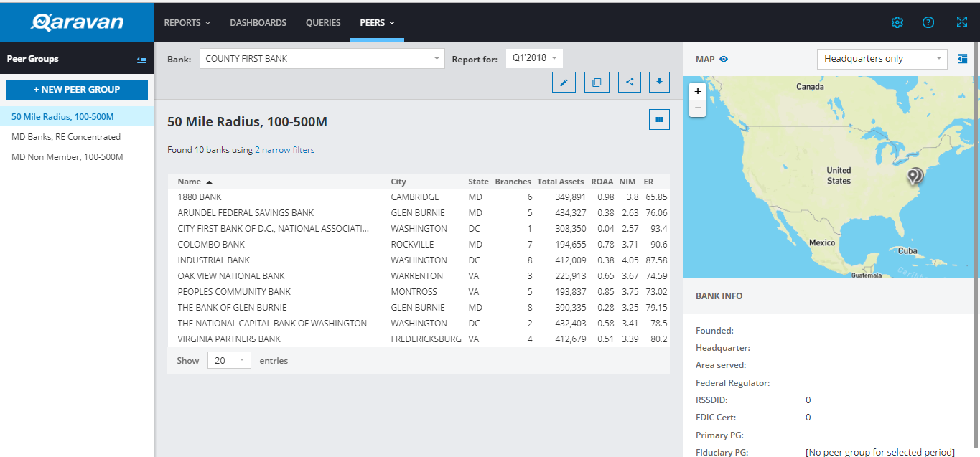Click the download icon

[x=659, y=83]
